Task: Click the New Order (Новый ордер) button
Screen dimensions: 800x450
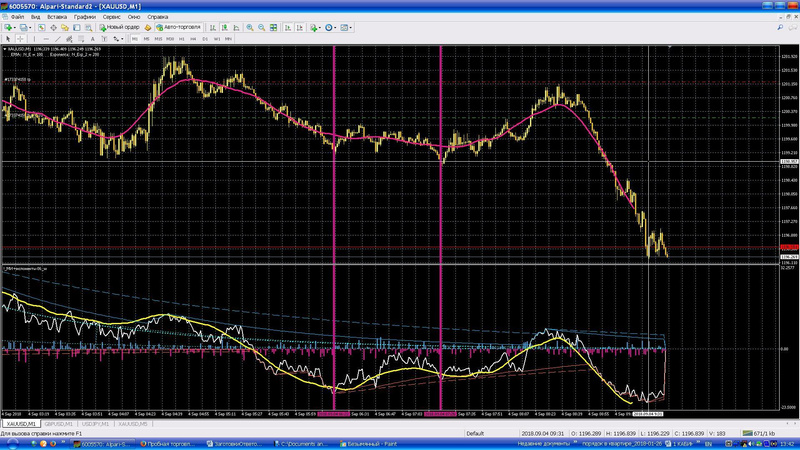Action: tap(122, 27)
